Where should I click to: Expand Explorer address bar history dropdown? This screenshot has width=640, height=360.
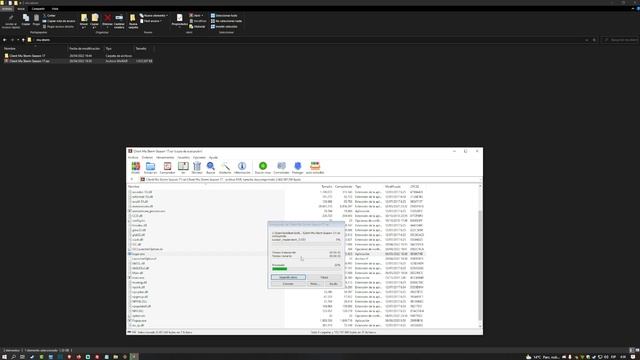click(587, 40)
